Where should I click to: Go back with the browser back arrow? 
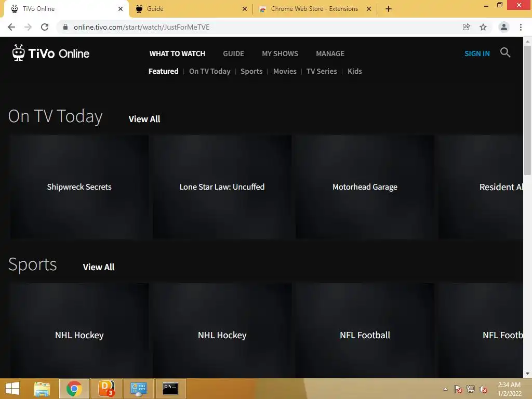(x=11, y=27)
